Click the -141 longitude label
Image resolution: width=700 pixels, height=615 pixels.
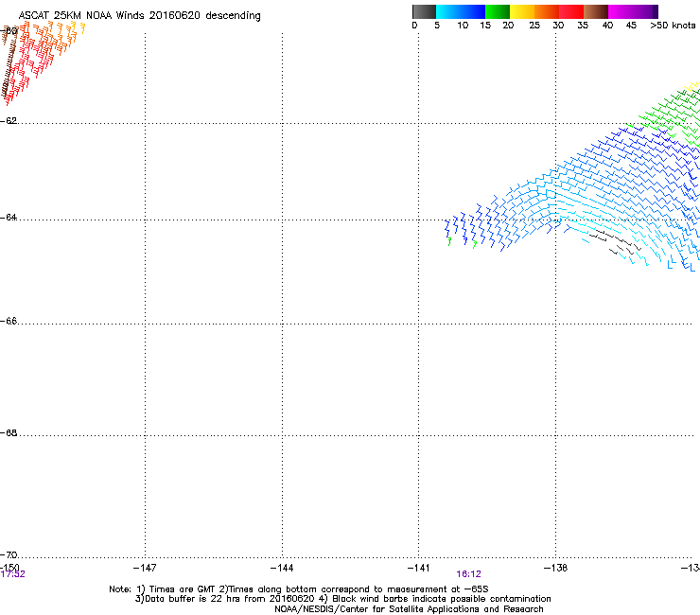click(418, 568)
